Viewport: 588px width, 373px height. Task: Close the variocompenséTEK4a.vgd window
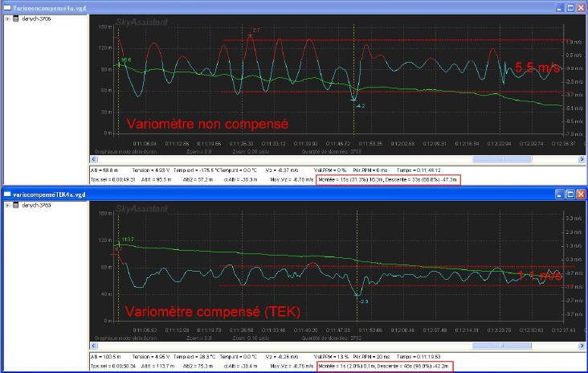(581, 194)
